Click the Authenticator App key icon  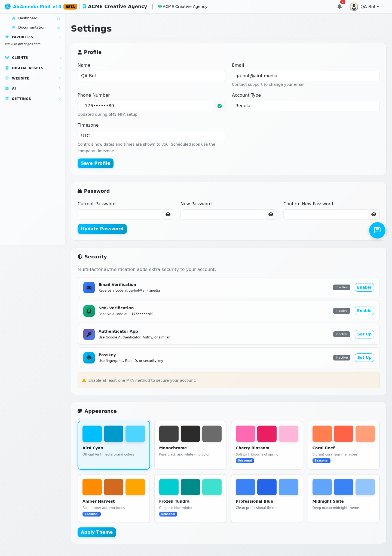tap(89, 334)
